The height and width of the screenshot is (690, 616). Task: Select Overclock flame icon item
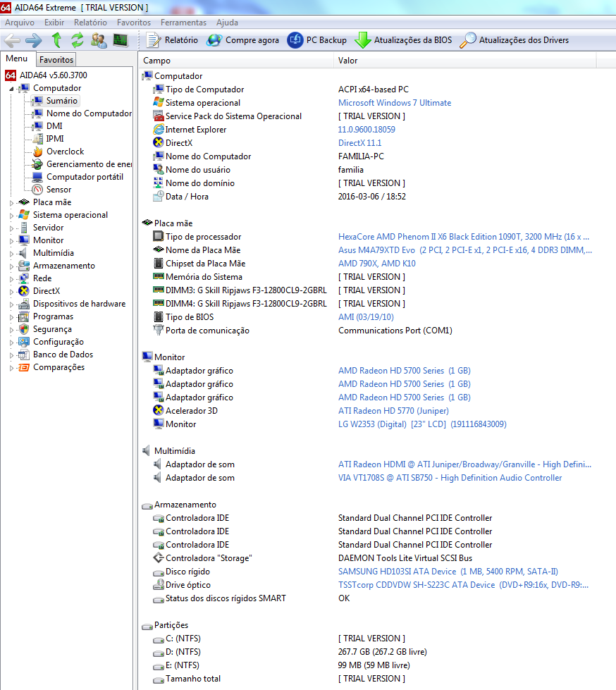point(38,152)
